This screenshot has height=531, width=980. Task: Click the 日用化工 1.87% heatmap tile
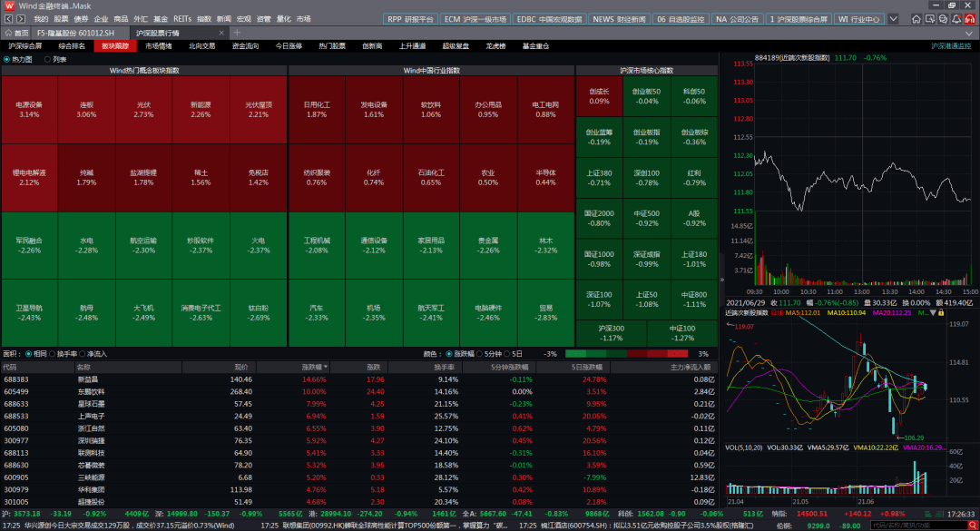point(317,110)
